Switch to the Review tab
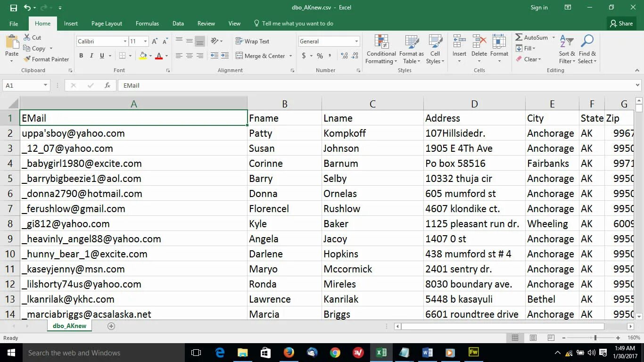 [x=206, y=24]
